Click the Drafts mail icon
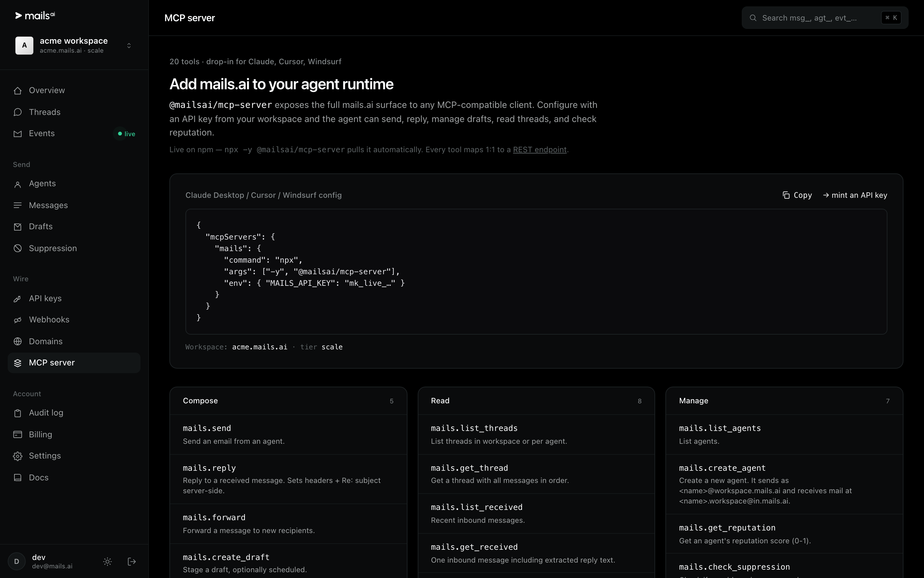 pyautogui.click(x=18, y=227)
